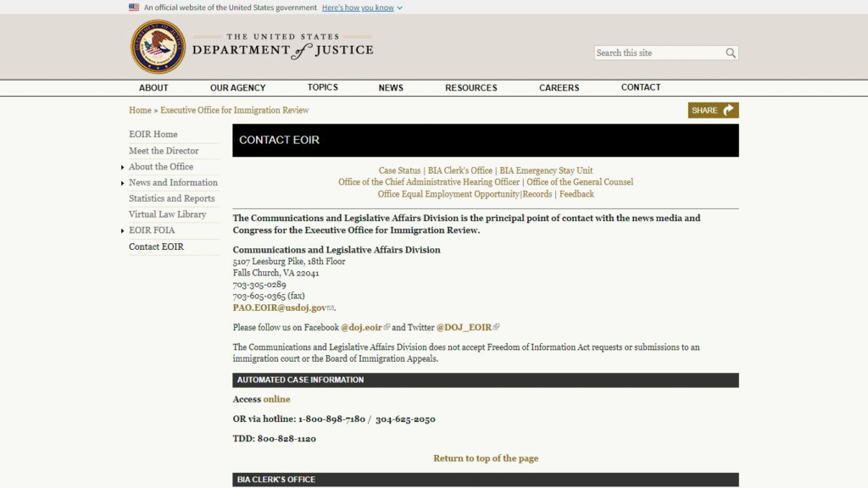Expand "Here's how you know" dropdown
This screenshot has height=488, width=868.
(362, 8)
